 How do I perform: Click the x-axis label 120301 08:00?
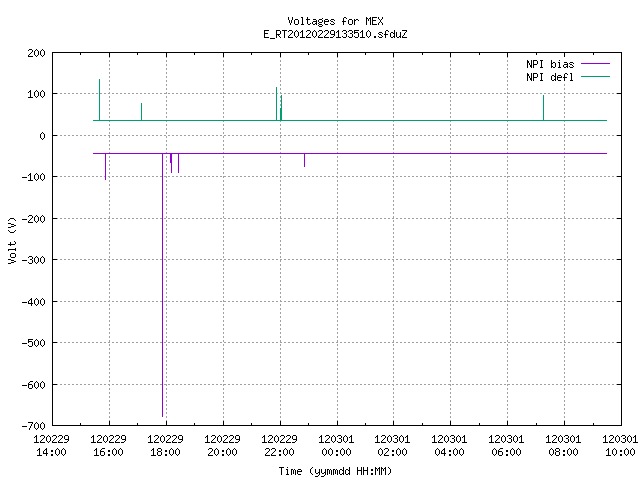coord(563,446)
